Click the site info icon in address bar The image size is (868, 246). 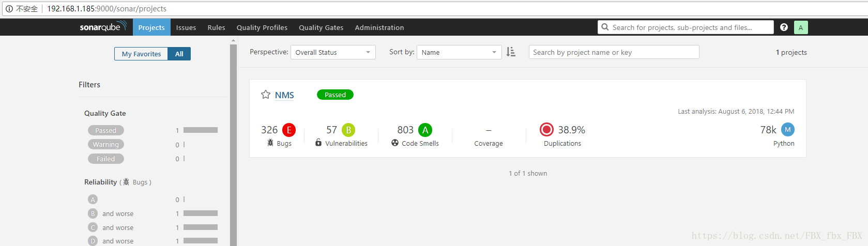(x=9, y=8)
